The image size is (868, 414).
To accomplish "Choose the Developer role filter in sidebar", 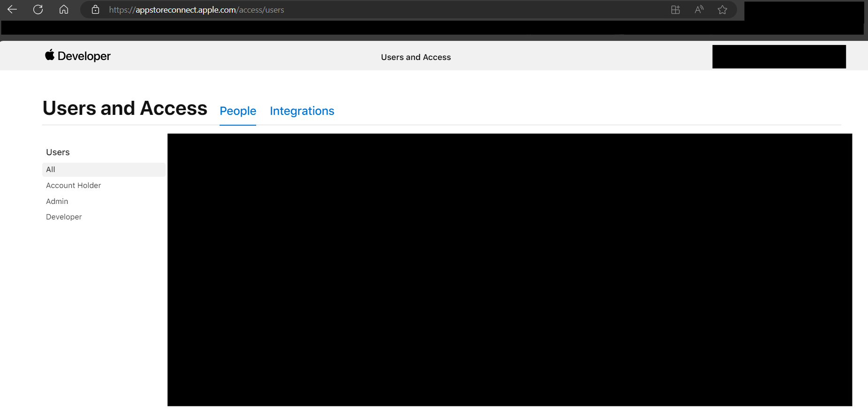I will point(64,217).
